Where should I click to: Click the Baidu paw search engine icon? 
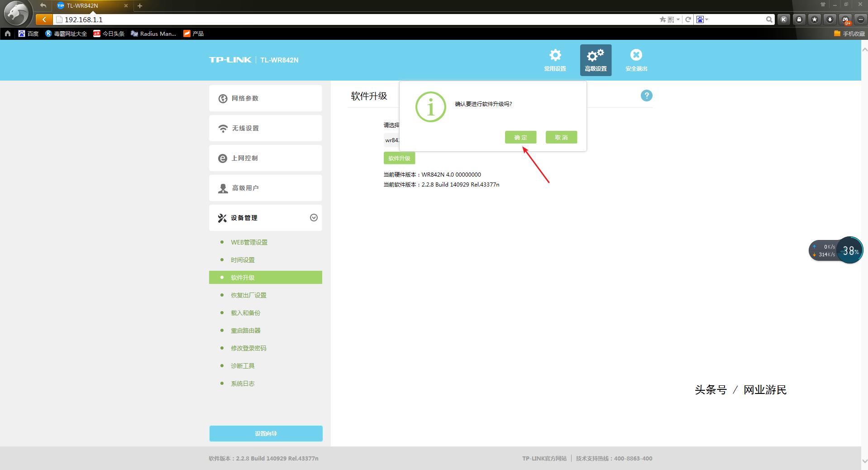pos(700,19)
